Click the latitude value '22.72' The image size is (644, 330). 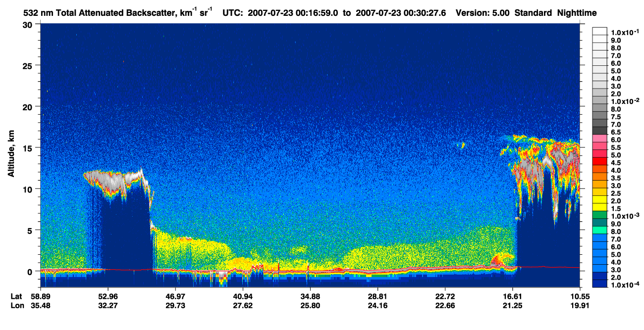tap(445, 296)
